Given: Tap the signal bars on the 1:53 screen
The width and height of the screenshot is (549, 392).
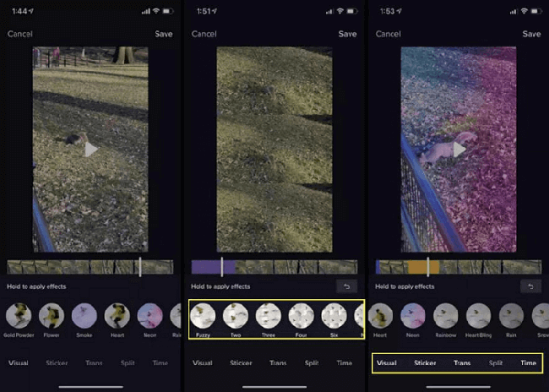Looking at the screenshot, I should tap(513, 12).
